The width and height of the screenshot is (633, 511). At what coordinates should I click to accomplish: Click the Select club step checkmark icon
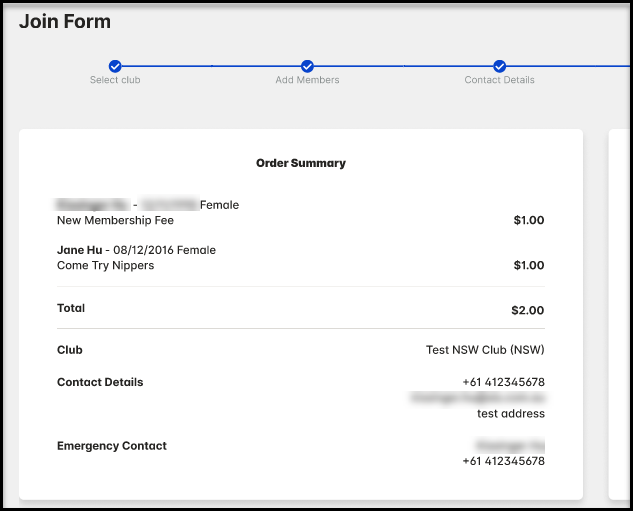pos(115,66)
